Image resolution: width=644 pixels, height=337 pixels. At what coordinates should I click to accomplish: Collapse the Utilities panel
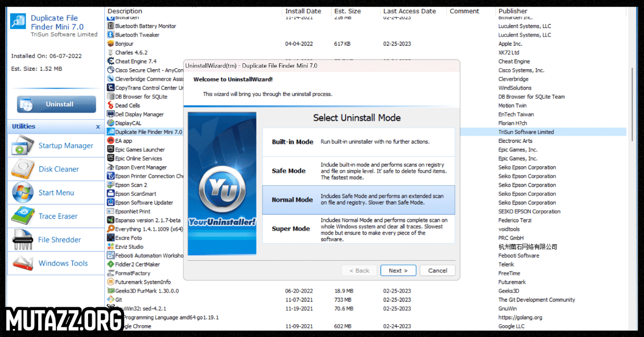coord(98,126)
